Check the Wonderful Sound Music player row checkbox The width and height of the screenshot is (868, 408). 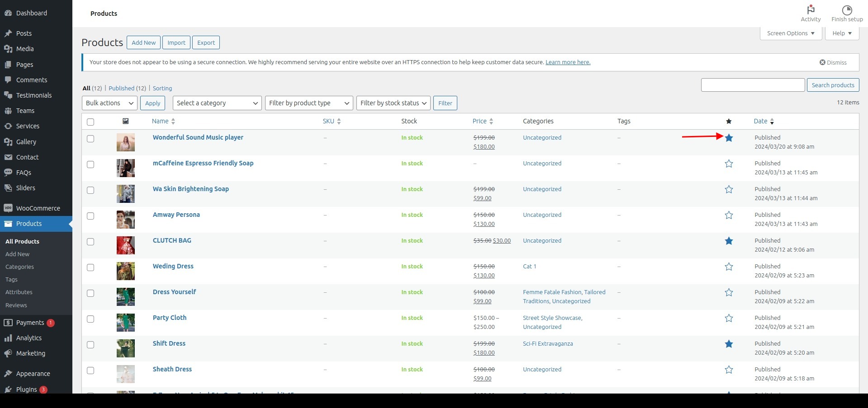90,139
